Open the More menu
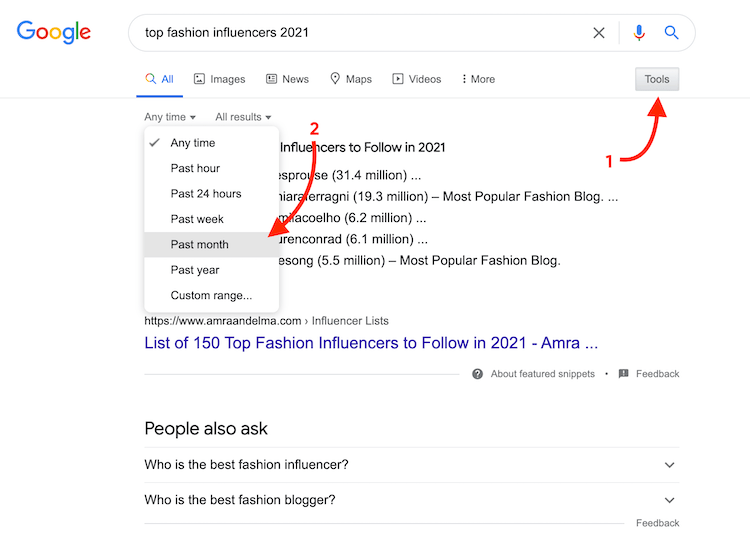Image resolution: width=750 pixels, height=542 pixels. click(478, 79)
